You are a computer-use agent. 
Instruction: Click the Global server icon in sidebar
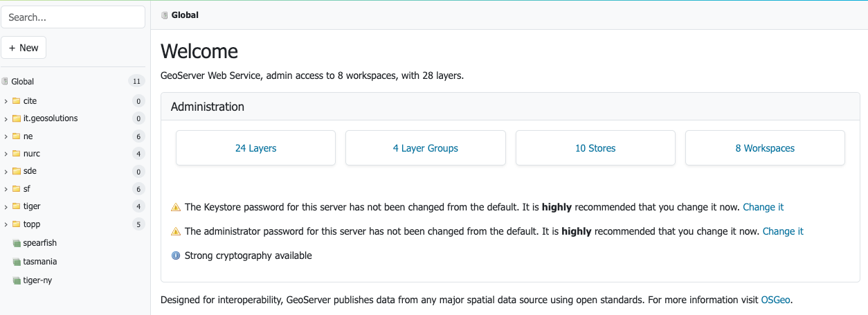[x=5, y=82]
